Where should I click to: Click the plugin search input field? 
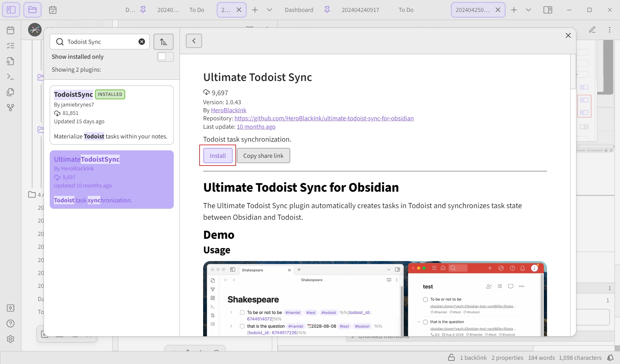[100, 42]
